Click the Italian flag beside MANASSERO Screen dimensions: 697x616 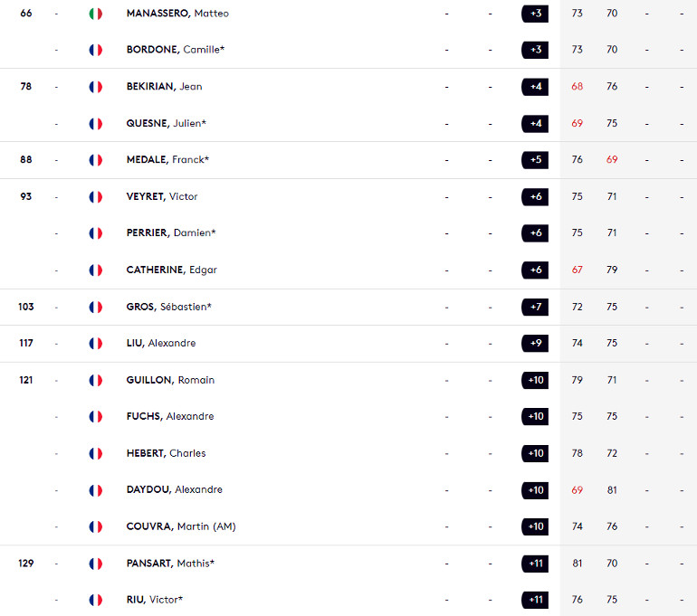(96, 14)
